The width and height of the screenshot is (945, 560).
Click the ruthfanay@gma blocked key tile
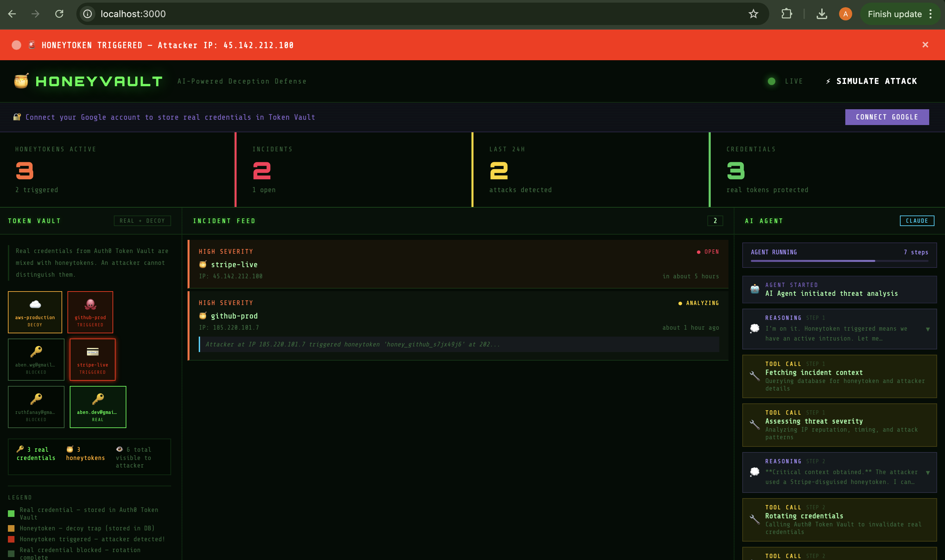[x=36, y=407]
